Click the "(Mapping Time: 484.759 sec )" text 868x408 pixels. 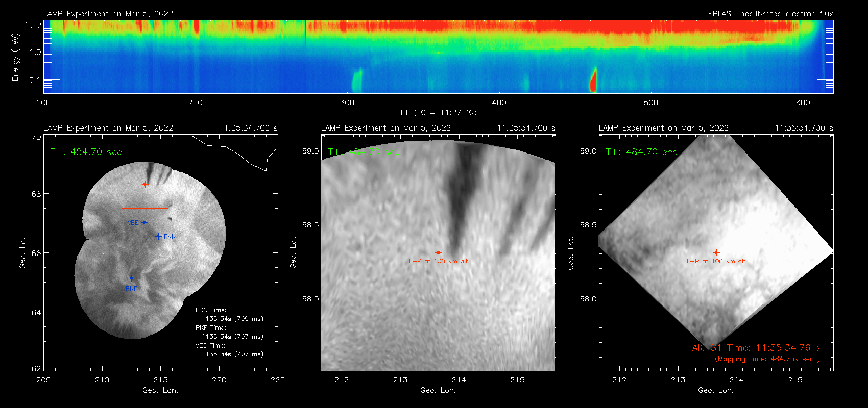point(767,359)
